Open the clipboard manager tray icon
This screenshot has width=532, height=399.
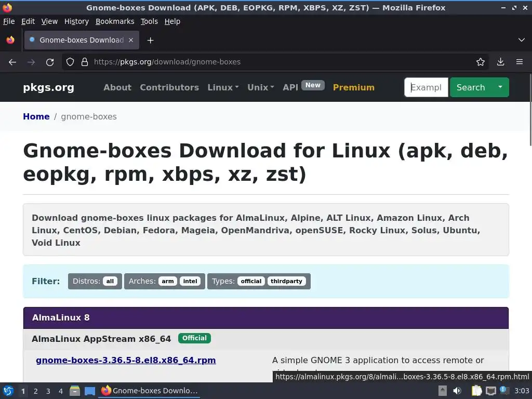click(x=476, y=391)
